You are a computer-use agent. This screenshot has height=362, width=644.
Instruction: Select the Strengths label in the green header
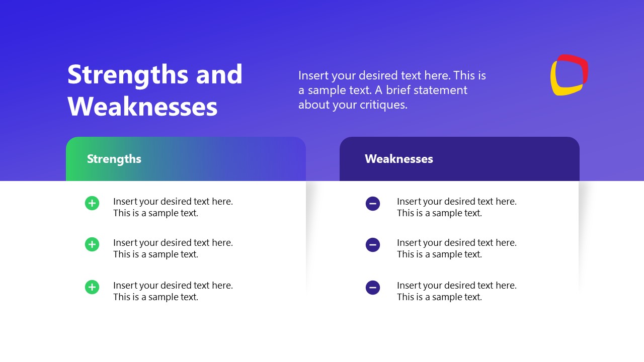tap(114, 159)
